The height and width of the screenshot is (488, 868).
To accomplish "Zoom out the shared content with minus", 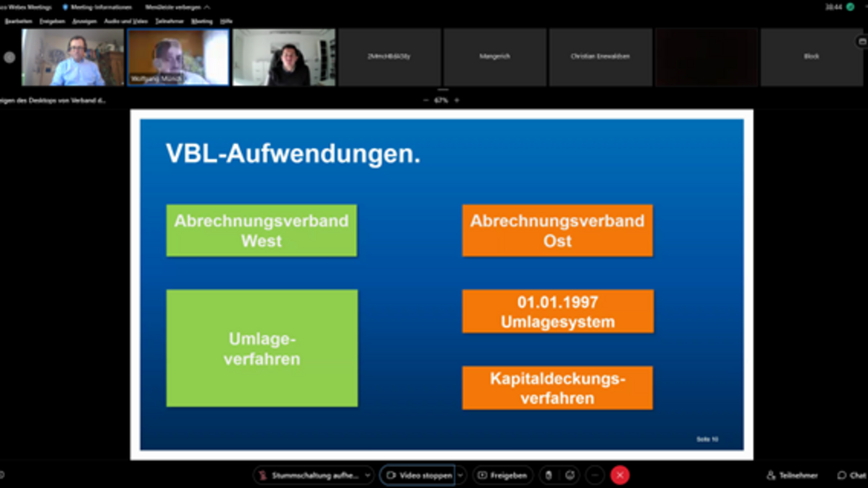I will (426, 100).
